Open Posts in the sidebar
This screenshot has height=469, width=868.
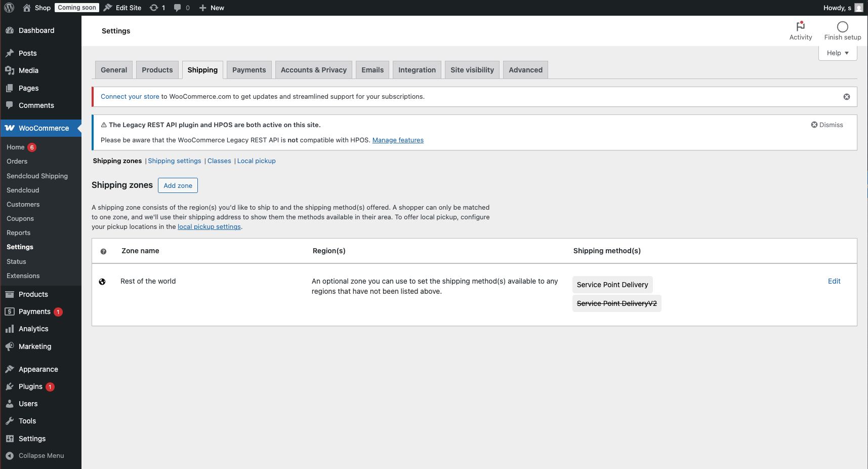pos(28,53)
